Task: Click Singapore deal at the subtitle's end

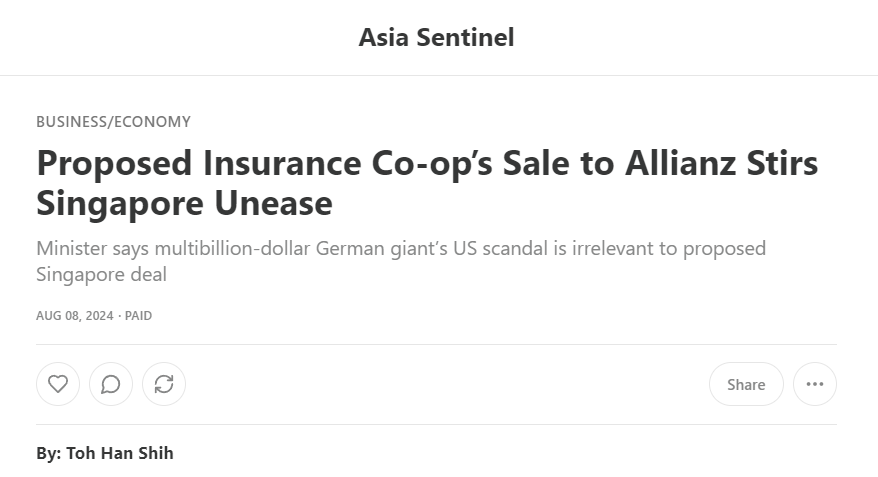Action: pyautogui.click(x=101, y=274)
